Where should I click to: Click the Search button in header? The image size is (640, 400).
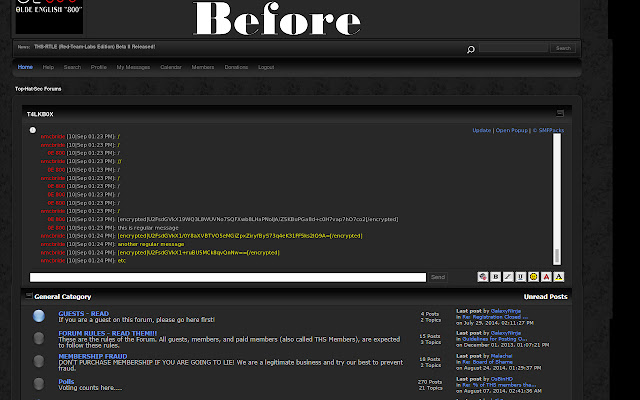[563, 48]
